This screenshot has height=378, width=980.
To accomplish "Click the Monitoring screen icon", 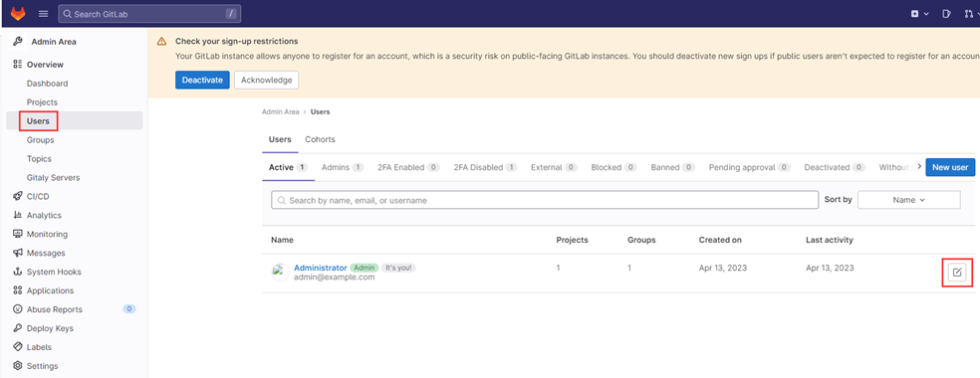I will point(18,234).
